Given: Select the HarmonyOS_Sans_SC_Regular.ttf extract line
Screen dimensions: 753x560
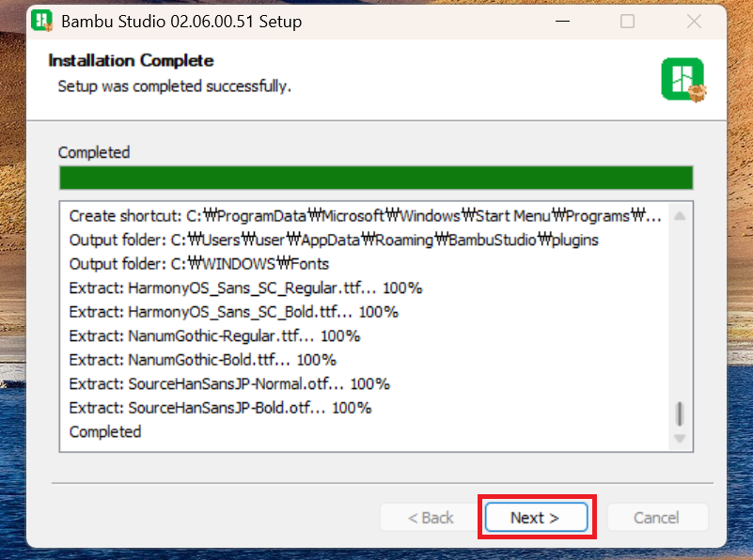Looking at the screenshot, I should pyautogui.click(x=245, y=288).
